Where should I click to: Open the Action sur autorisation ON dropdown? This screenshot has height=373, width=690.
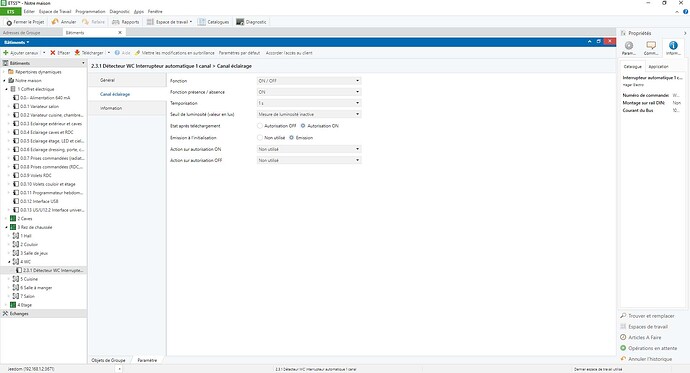[x=309, y=149]
